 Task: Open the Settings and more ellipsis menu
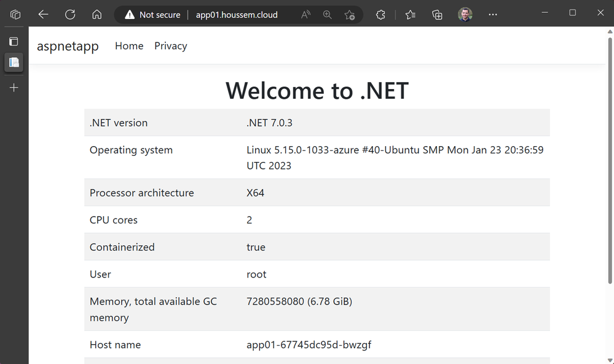492,15
